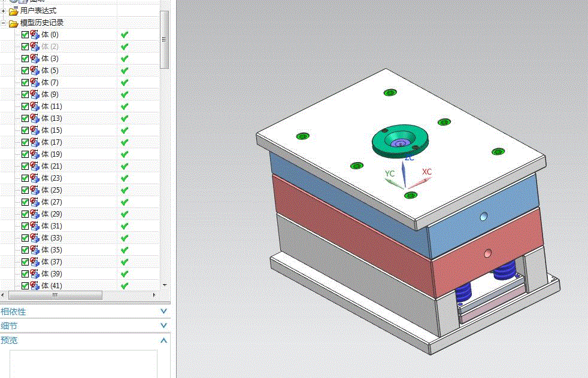Select the 用户表达式 folder label
The image size is (588, 378).
click(x=38, y=11)
